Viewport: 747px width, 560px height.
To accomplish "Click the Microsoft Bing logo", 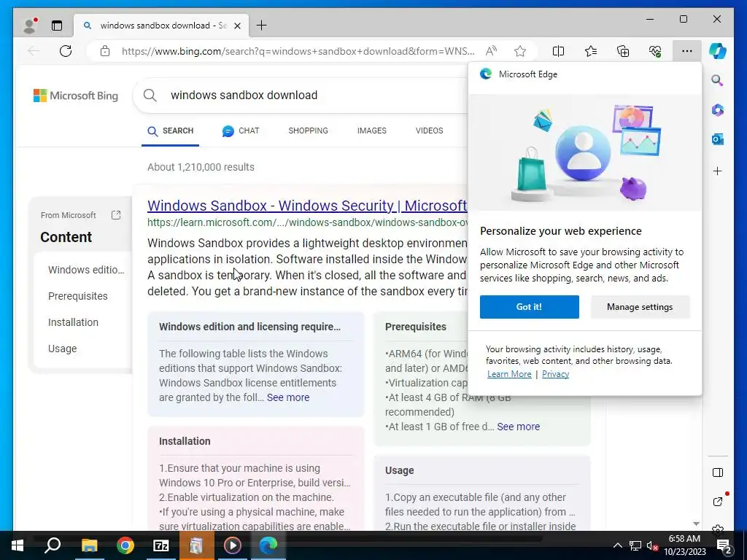I will (x=76, y=96).
